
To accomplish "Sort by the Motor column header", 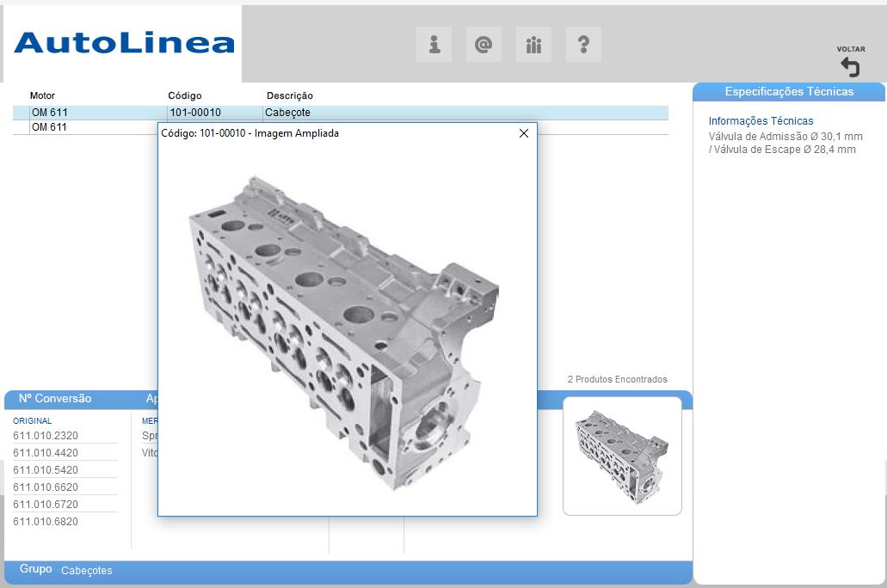I will [42, 95].
